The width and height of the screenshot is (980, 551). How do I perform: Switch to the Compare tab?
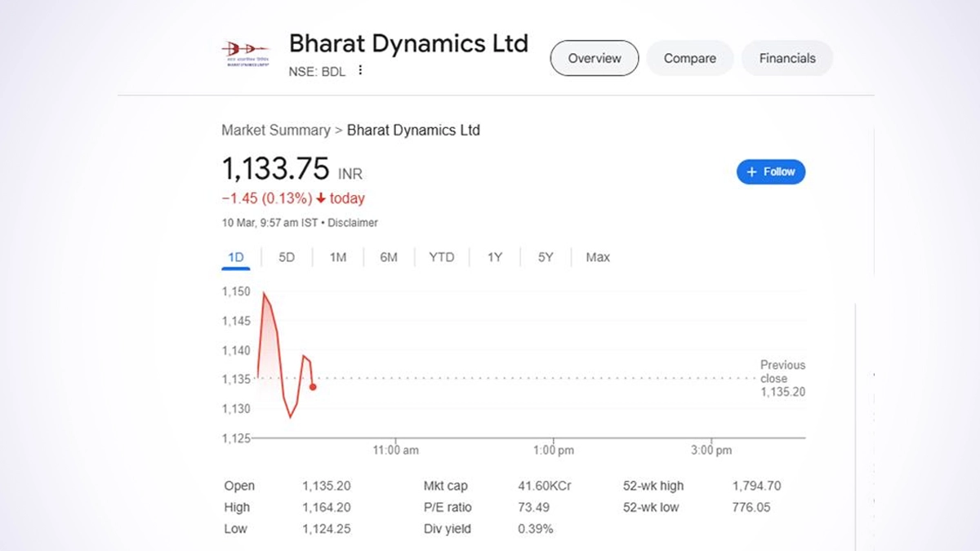click(x=689, y=58)
